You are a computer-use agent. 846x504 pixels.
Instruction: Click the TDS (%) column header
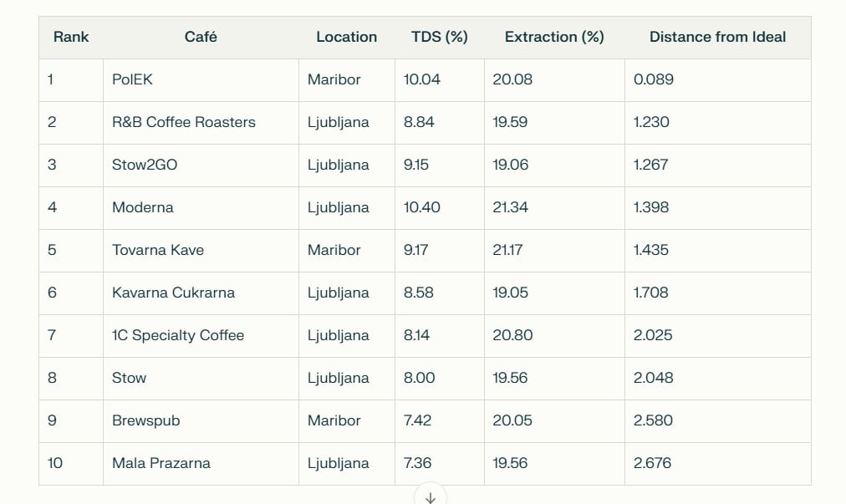tap(439, 37)
